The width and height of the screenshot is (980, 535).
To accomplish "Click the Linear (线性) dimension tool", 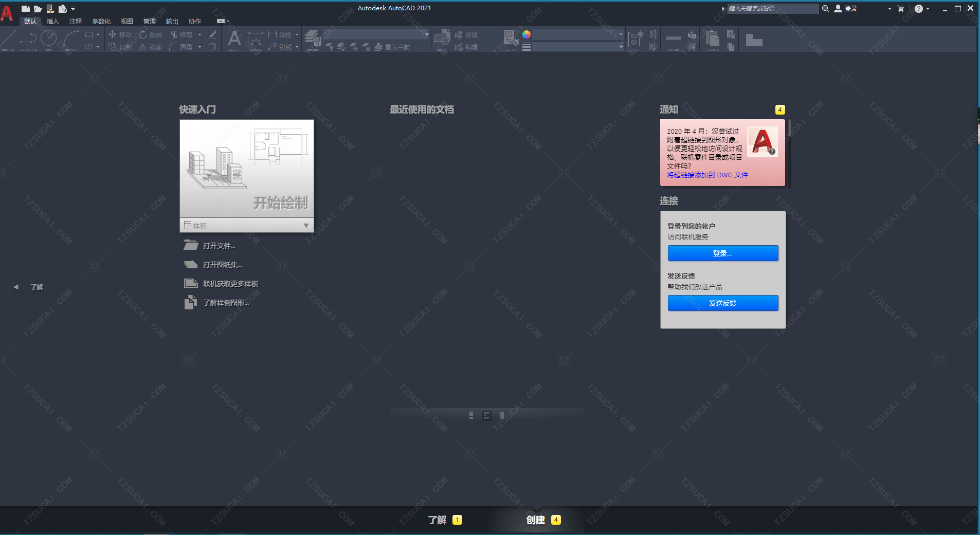I will pyautogui.click(x=280, y=35).
